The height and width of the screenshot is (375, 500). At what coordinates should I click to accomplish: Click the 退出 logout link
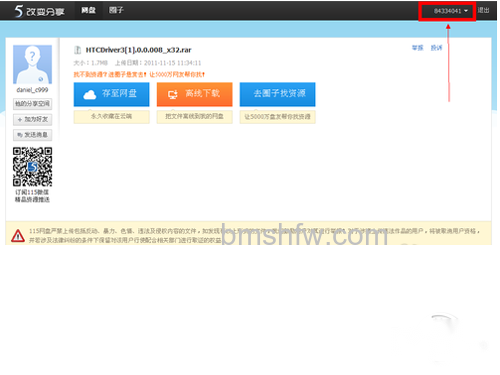click(483, 10)
